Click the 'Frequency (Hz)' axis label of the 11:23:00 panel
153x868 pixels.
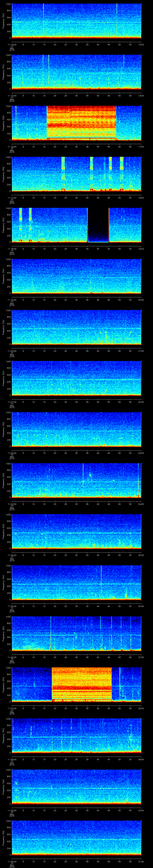tap(3, 481)
